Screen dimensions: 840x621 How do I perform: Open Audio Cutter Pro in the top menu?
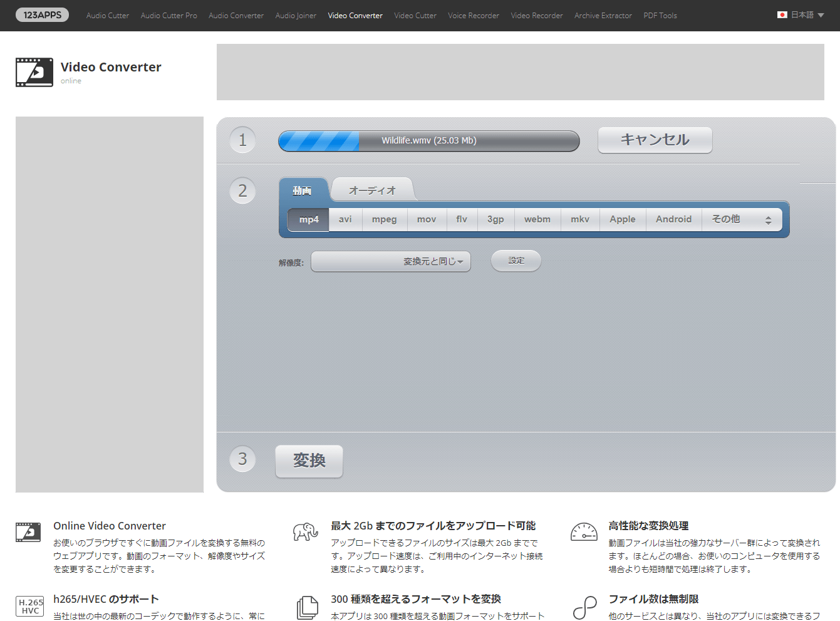pos(169,16)
